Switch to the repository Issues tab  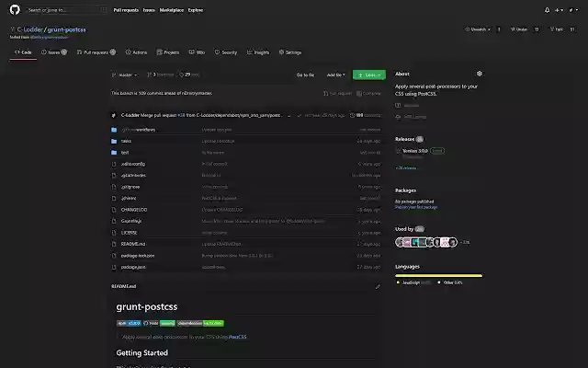point(54,52)
